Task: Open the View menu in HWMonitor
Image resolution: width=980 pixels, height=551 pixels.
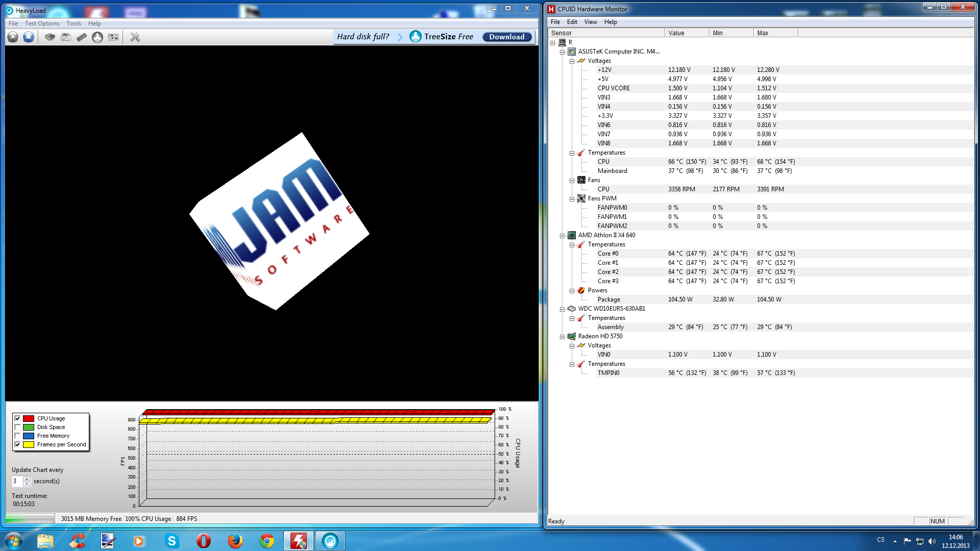Action: tap(591, 22)
